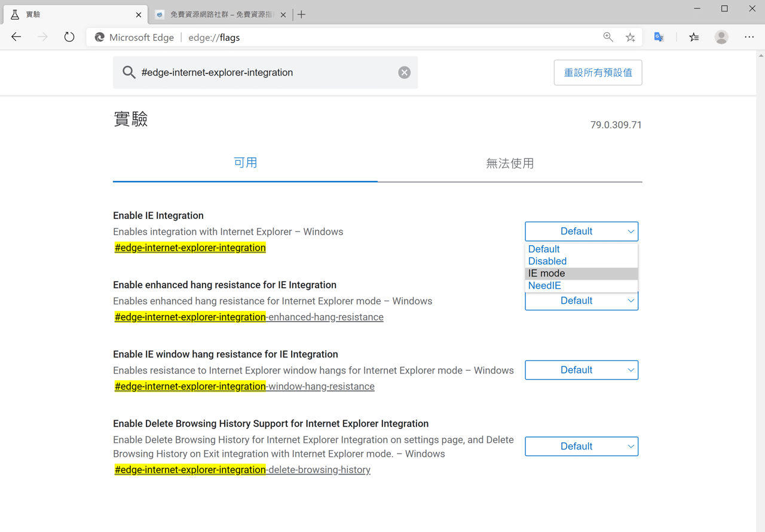Open the enhanced-hang-resistance flag link
Image resolution: width=765 pixels, height=532 pixels.
(x=249, y=317)
